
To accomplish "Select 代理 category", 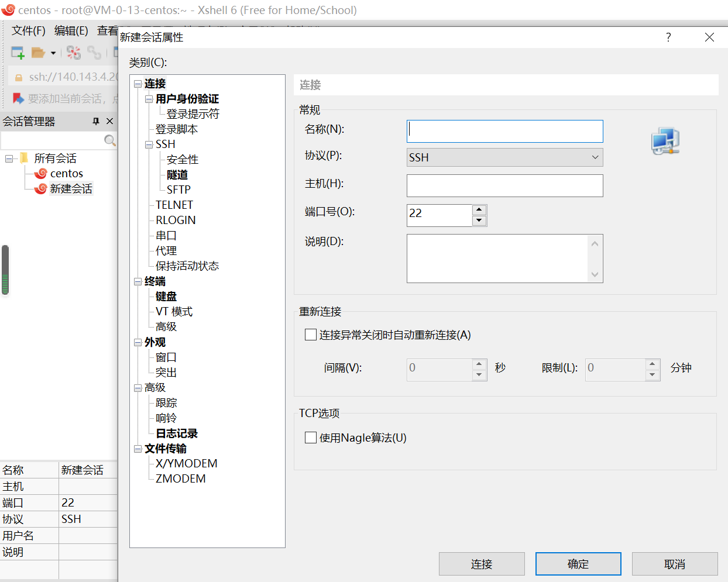I will [166, 251].
